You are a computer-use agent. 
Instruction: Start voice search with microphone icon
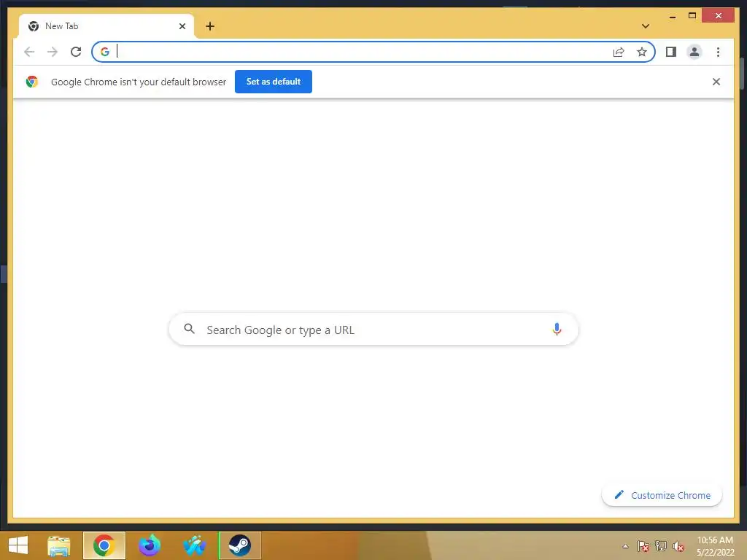point(557,329)
